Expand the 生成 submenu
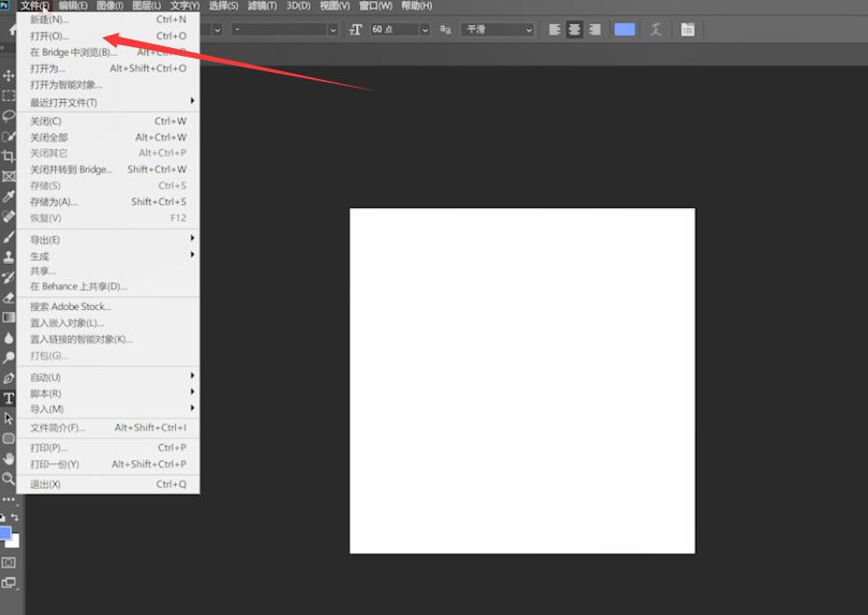 pos(108,256)
